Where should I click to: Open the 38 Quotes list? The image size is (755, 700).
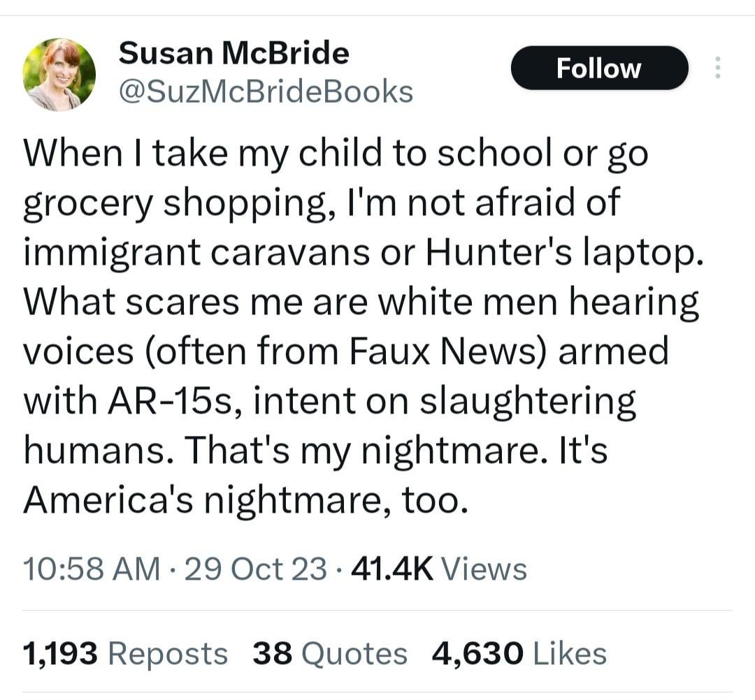(330, 654)
